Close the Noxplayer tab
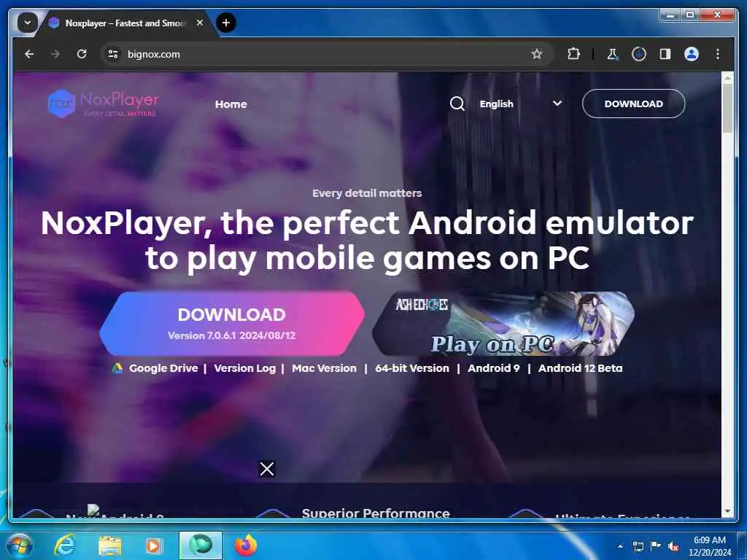The width and height of the screenshot is (747, 560). tap(200, 23)
